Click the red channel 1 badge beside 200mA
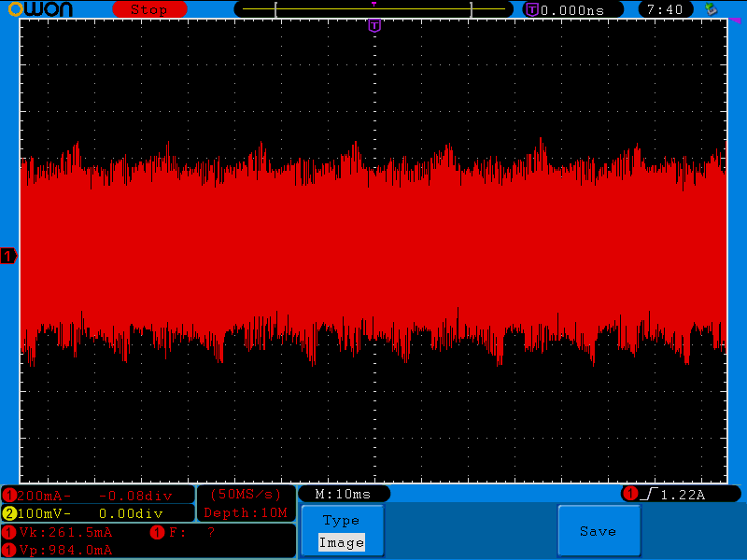The image size is (747, 560). click(8, 496)
